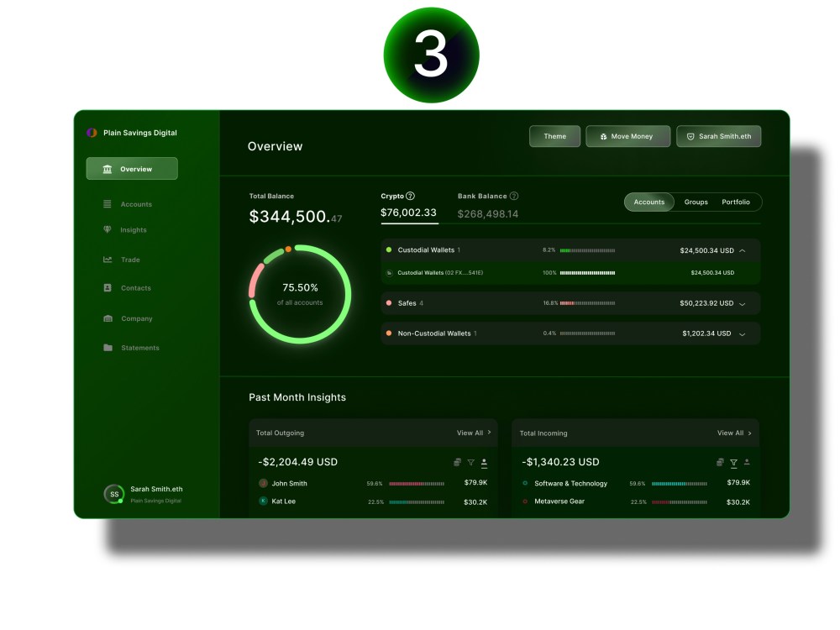Click the Company briefcase icon
Viewport: 840px width, 630px height.
click(x=108, y=318)
